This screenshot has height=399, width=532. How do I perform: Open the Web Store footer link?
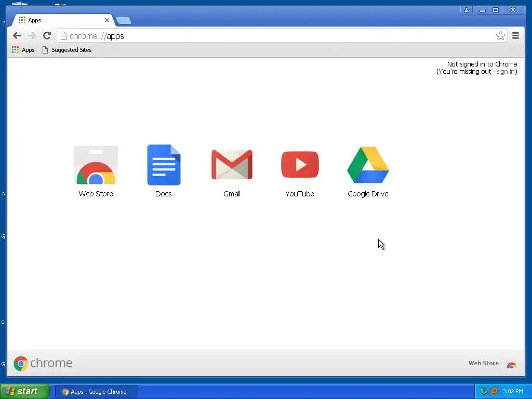click(x=492, y=363)
